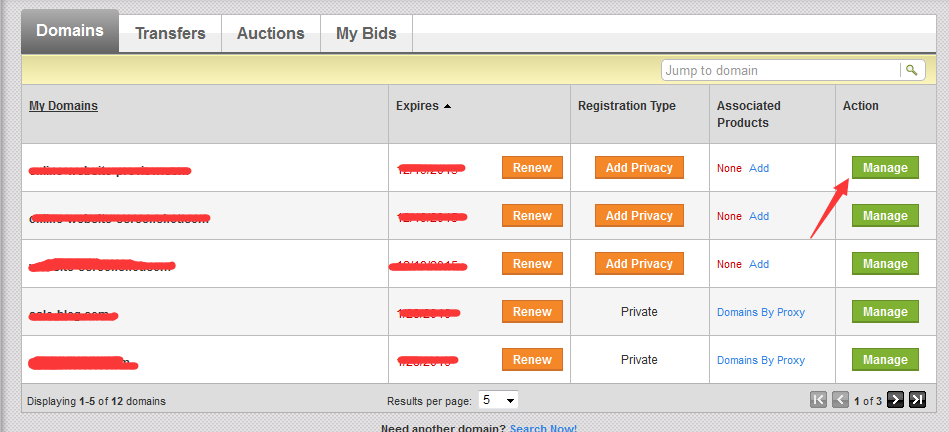Screen dimensions: 949x432
Task: Click Add Privacy for the second domain
Action: coord(639,215)
